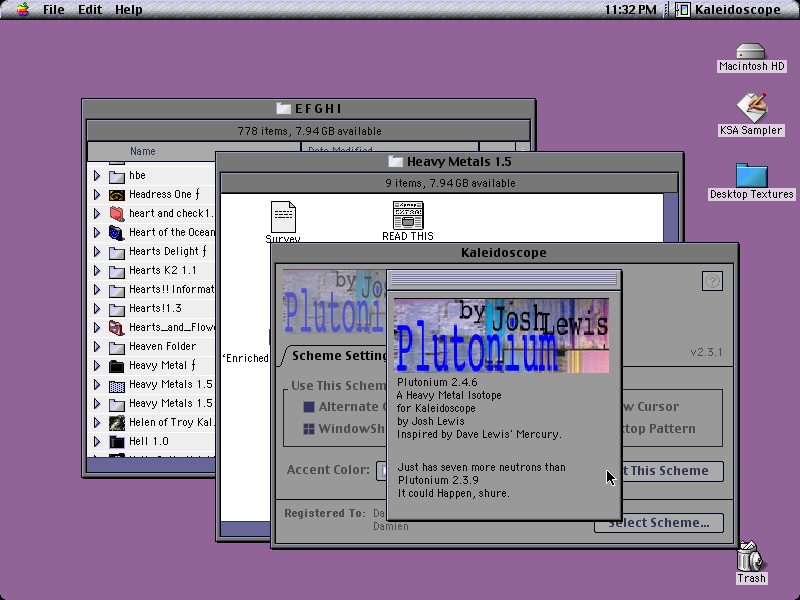Click the Hearts_and_Flow file icon
This screenshot has width=800, height=600.
(x=117, y=328)
